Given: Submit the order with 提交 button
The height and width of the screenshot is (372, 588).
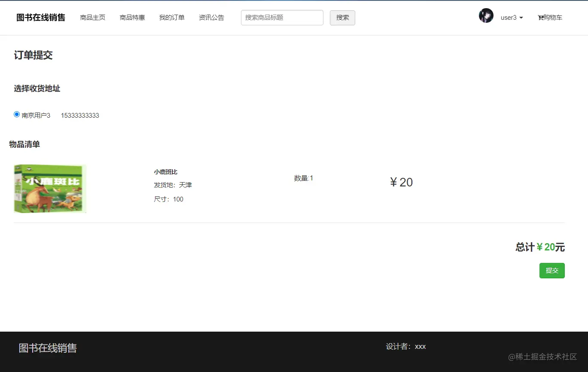Looking at the screenshot, I should click(x=551, y=271).
